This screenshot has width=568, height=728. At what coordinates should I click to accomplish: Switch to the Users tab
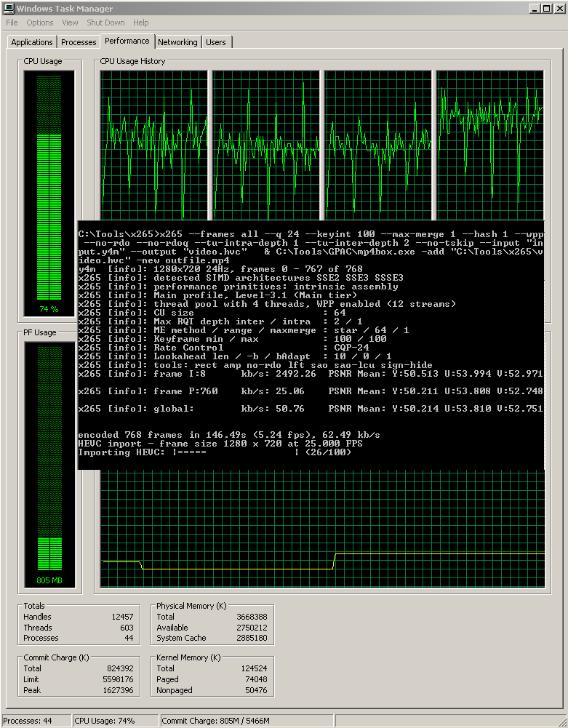pyautogui.click(x=215, y=42)
